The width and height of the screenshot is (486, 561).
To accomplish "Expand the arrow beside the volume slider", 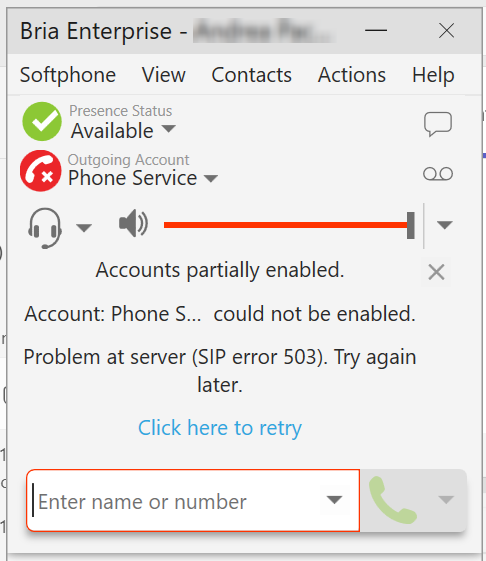I will (x=445, y=225).
